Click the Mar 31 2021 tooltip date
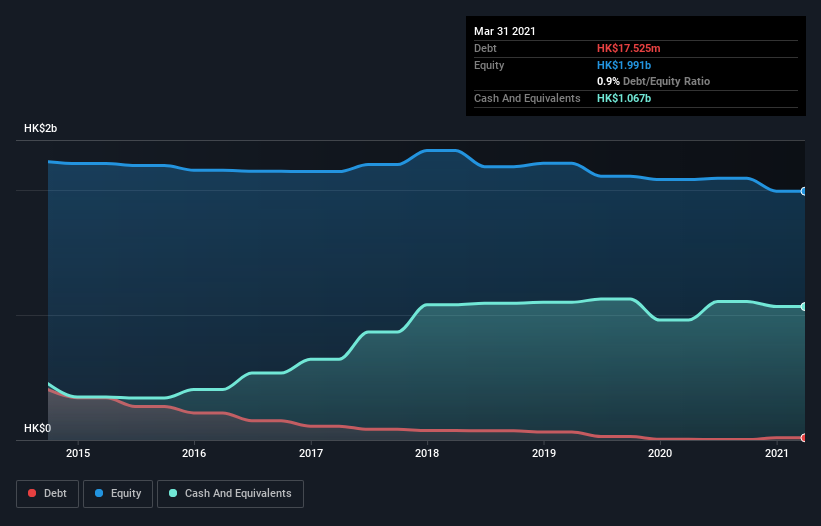 point(505,31)
